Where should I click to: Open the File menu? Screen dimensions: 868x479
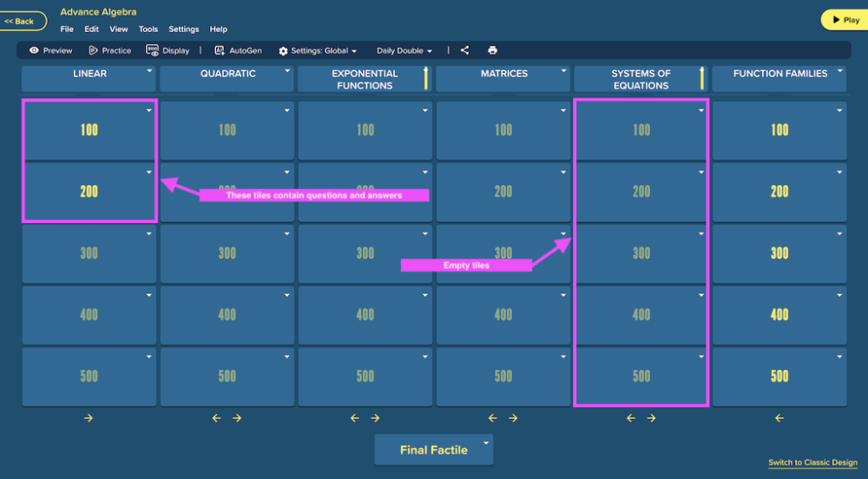(x=67, y=29)
